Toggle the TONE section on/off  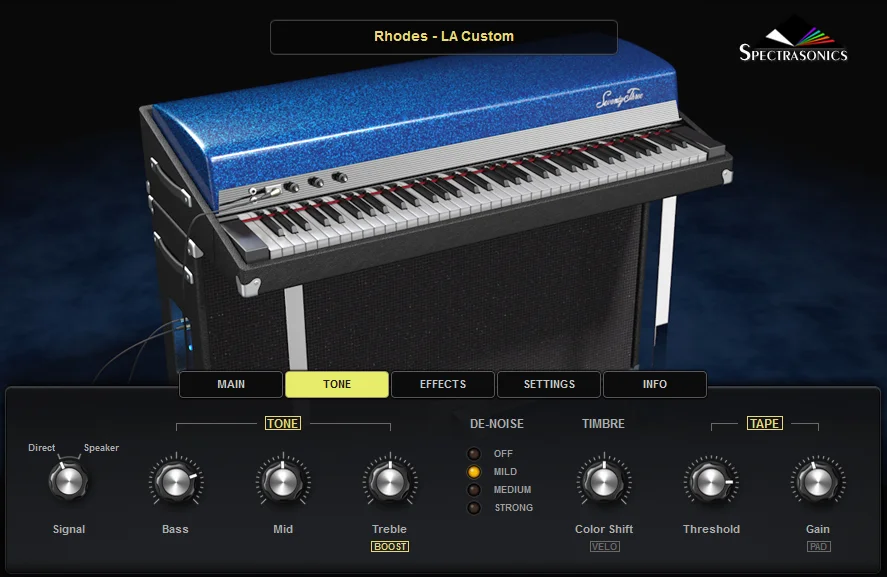[283, 423]
